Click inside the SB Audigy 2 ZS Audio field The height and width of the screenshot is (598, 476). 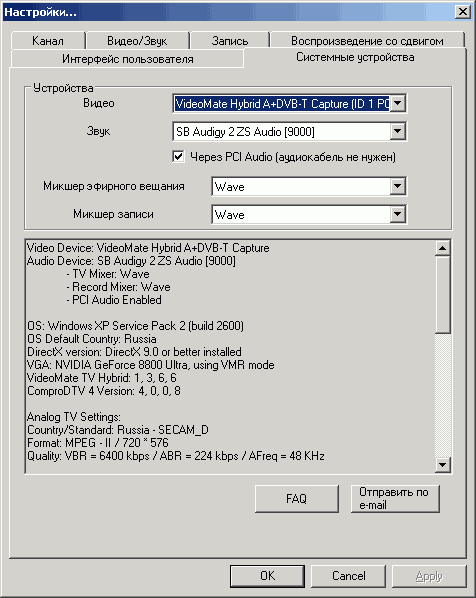pyautogui.click(x=281, y=132)
